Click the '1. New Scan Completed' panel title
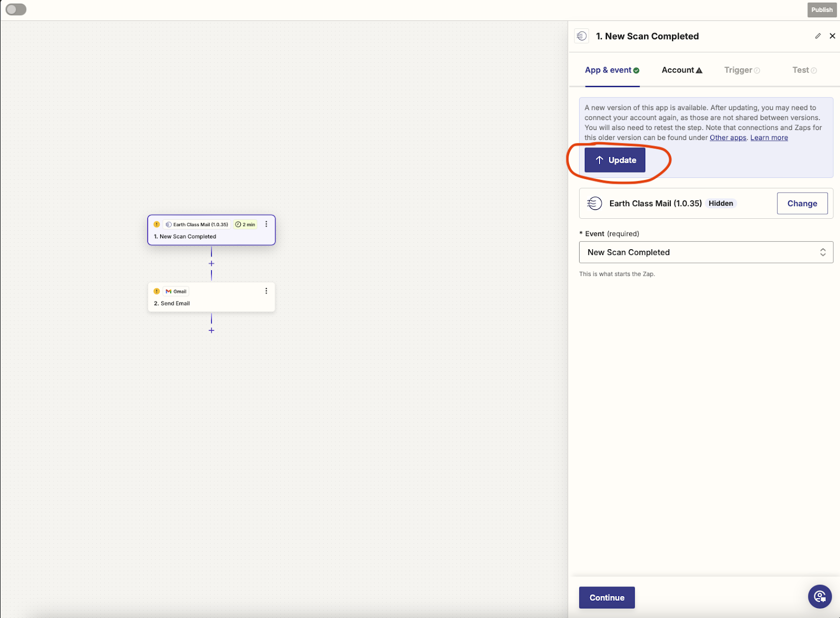The image size is (840, 618). [647, 36]
